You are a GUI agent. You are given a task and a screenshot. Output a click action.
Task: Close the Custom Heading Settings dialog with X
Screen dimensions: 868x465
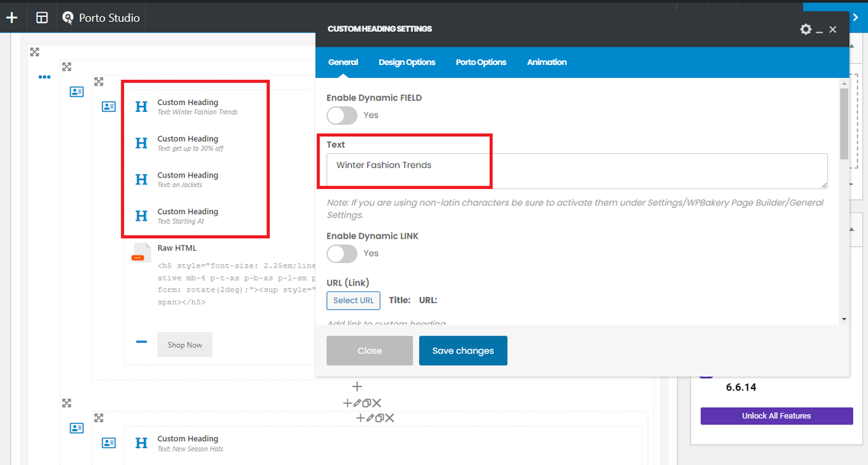pyautogui.click(x=833, y=29)
